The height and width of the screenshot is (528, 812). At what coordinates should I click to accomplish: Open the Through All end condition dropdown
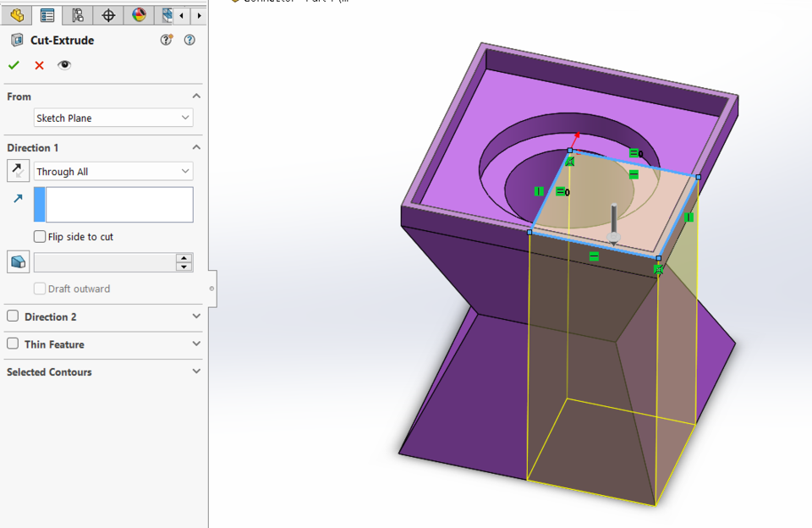[188, 171]
